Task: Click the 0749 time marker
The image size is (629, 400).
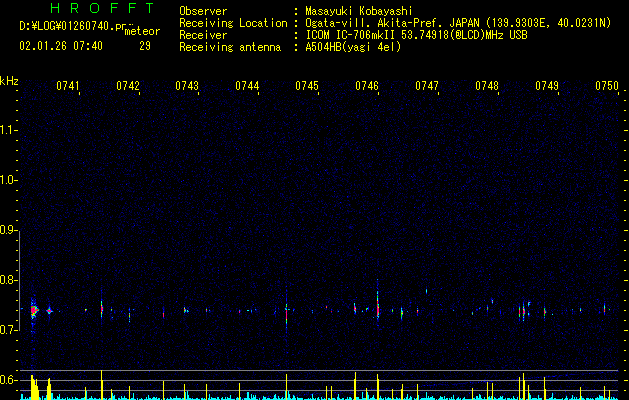Action: [547, 86]
